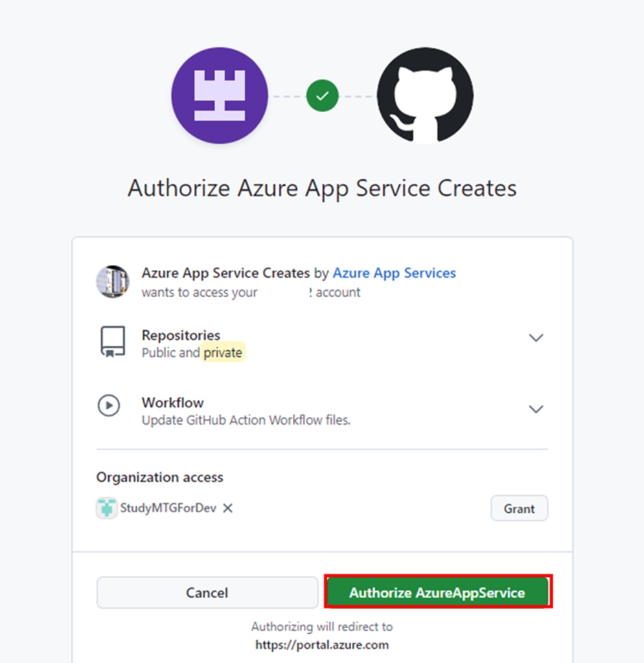
Task: Click the StudyMTGForDev organization avatar icon
Action: pos(106,508)
